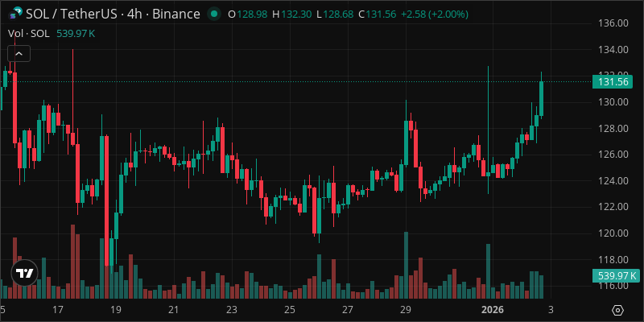
Task: Click the volume value 539.97 K in legend
Action: [x=76, y=34]
